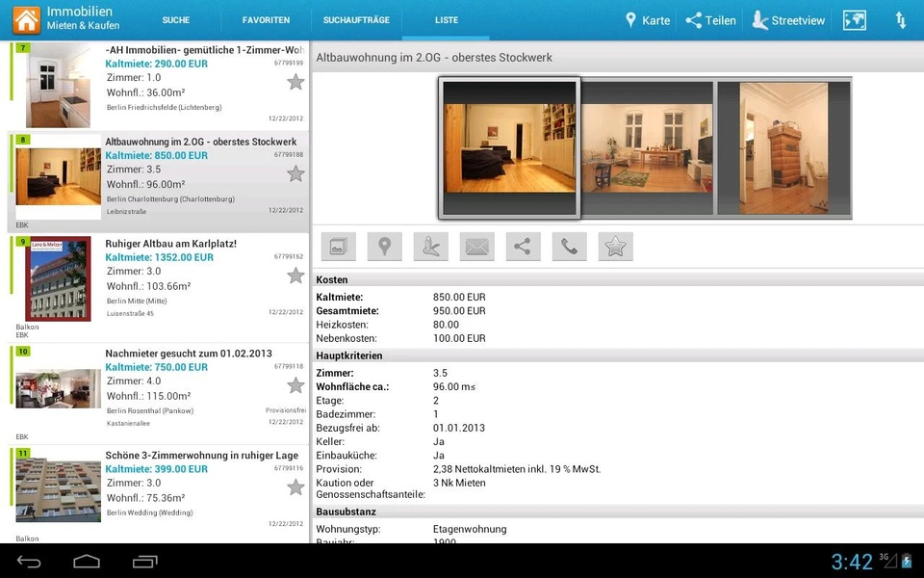Click Kaltmiete: 750.00 EUR price text
The image size is (924, 578).
(156, 367)
